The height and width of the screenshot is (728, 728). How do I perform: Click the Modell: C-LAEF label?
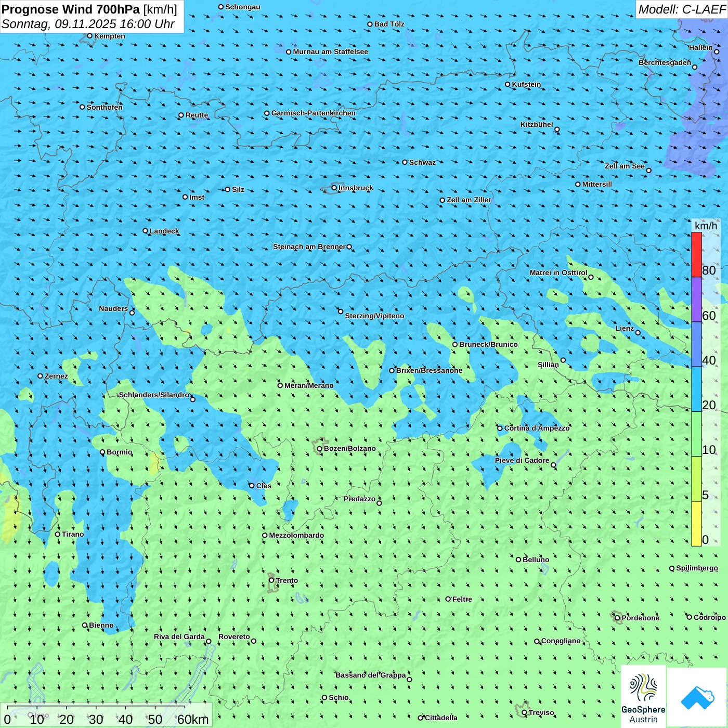tap(682, 9)
